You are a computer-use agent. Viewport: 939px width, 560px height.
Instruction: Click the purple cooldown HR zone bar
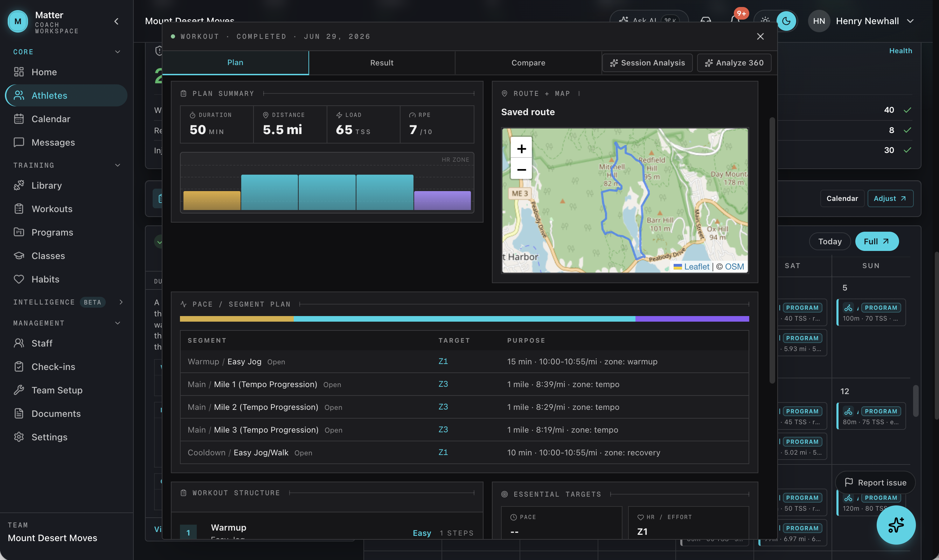coord(442,201)
